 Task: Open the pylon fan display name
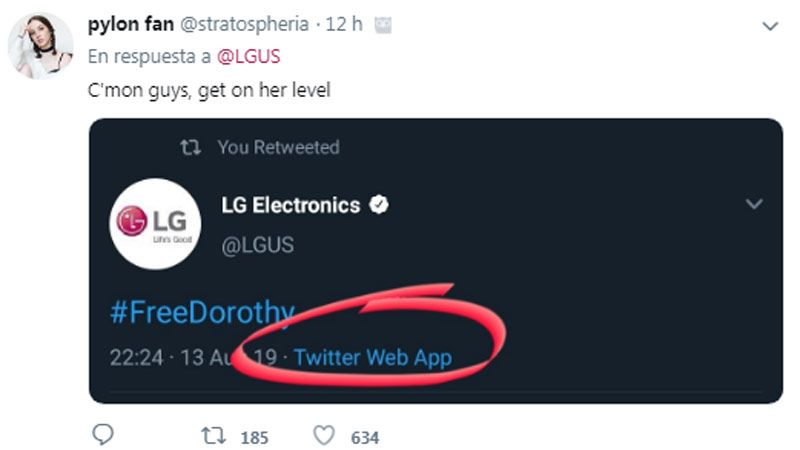click(131, 24)
